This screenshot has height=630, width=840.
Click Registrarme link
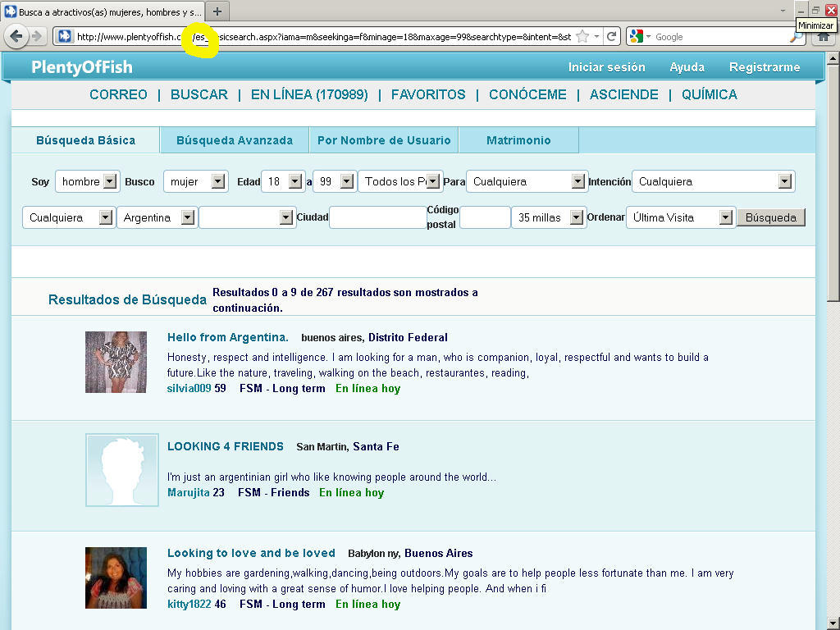pos(765,67)
